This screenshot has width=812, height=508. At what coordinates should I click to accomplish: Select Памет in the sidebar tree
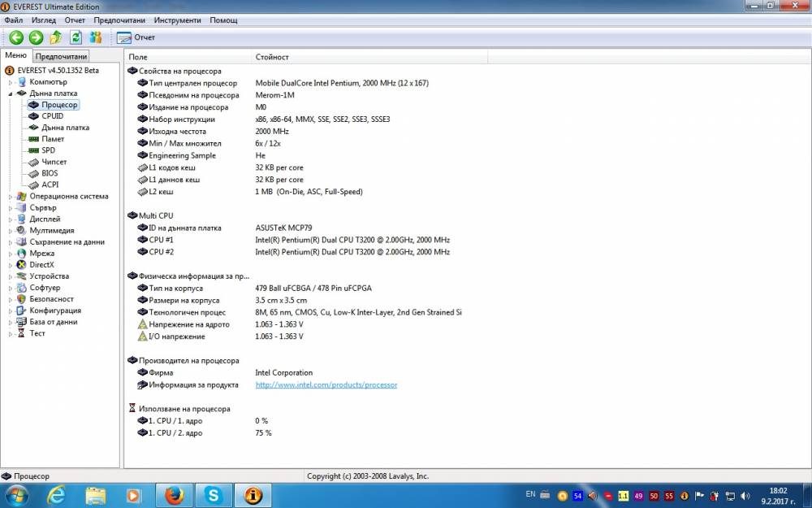pyautogui.click(x=53, y=139)
